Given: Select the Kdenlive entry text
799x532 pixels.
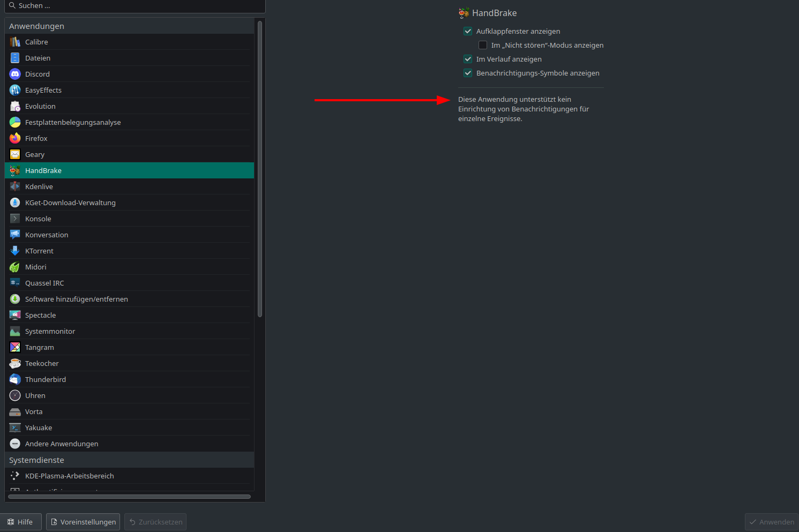Looking at the screenshot, I should coord(39,186).
